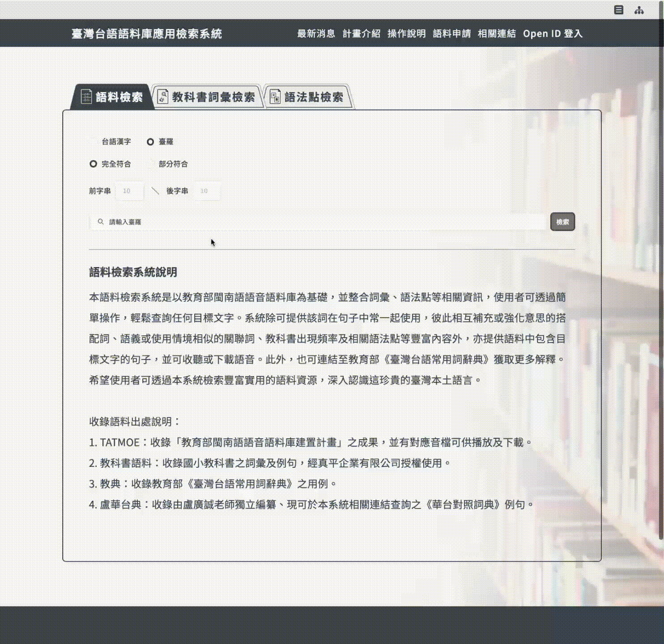The width and height of the screenshot is (664, 644).
Task: Open 最新消息 in the navigation bar
Action: (316, 34)
